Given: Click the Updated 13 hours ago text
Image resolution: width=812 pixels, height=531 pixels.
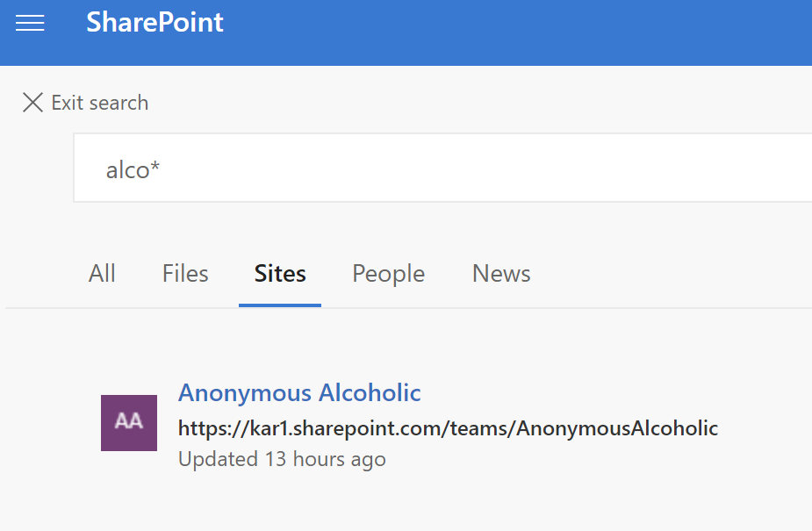Looking at the screenshot, I should (x=282, y=459).
